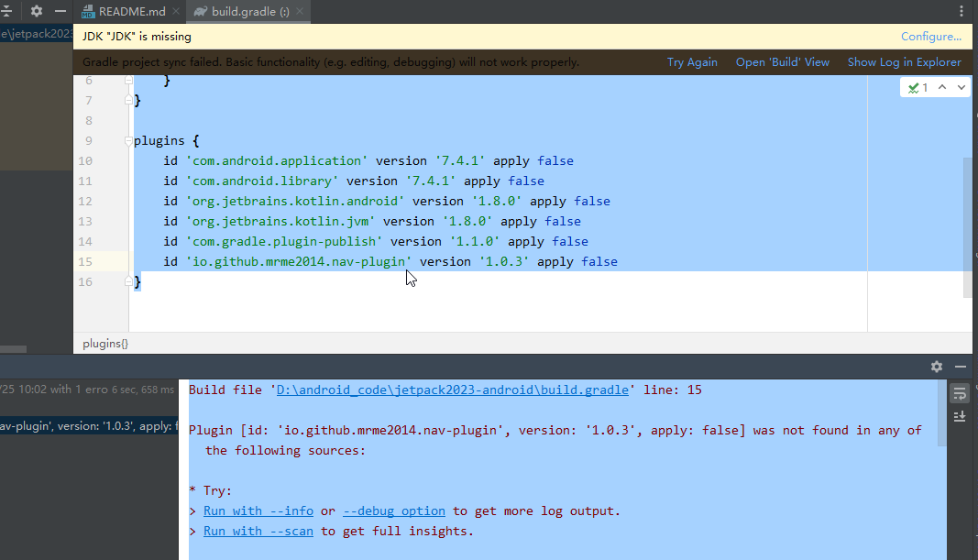Image resolution: width=978 pixels, height=560 pixels.
Task: Close the README.md tab
Action: (x=176, y=11)
